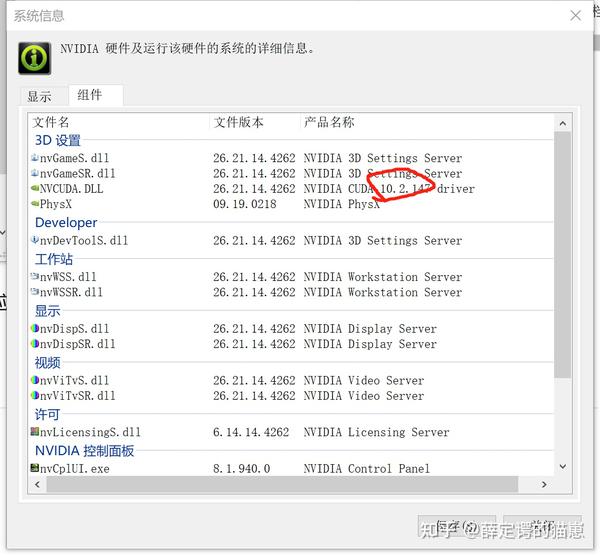Viewport: 600px width, 555px height.
Task: Select the 视频 group header
Action: [47, 362]
